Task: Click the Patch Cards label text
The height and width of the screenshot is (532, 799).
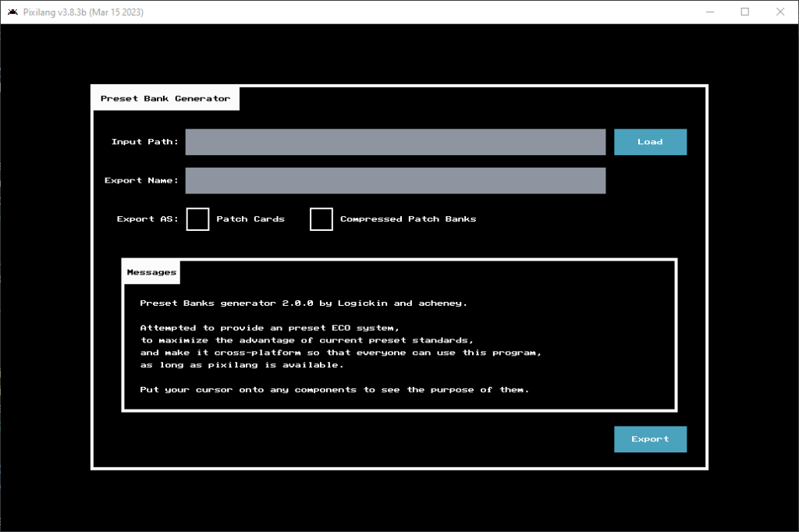Action: click(x=250, y=219)
